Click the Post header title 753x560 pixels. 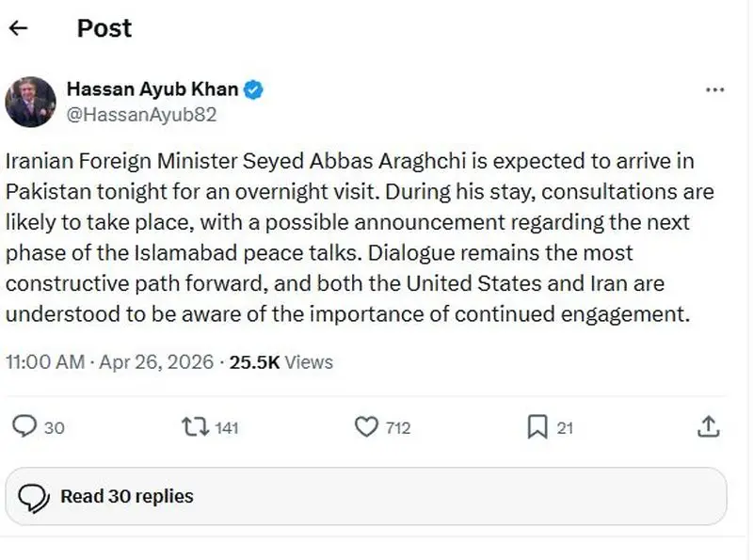[104, 28]
